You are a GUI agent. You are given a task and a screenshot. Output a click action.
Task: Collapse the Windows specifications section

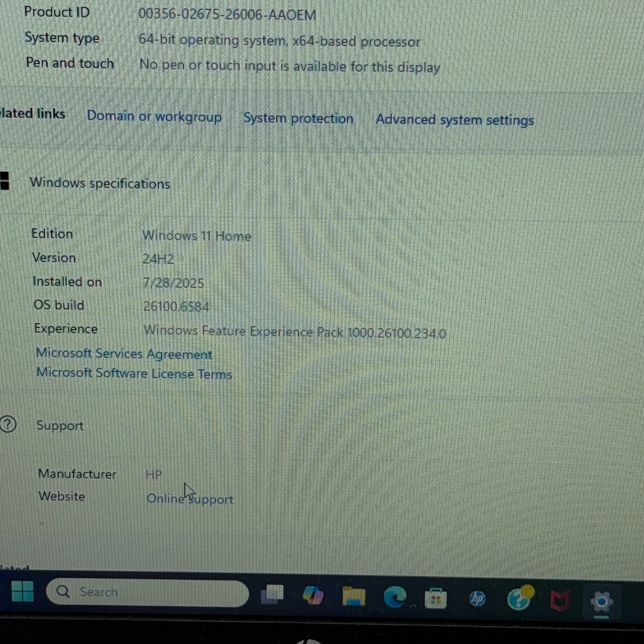pos(100,183)
